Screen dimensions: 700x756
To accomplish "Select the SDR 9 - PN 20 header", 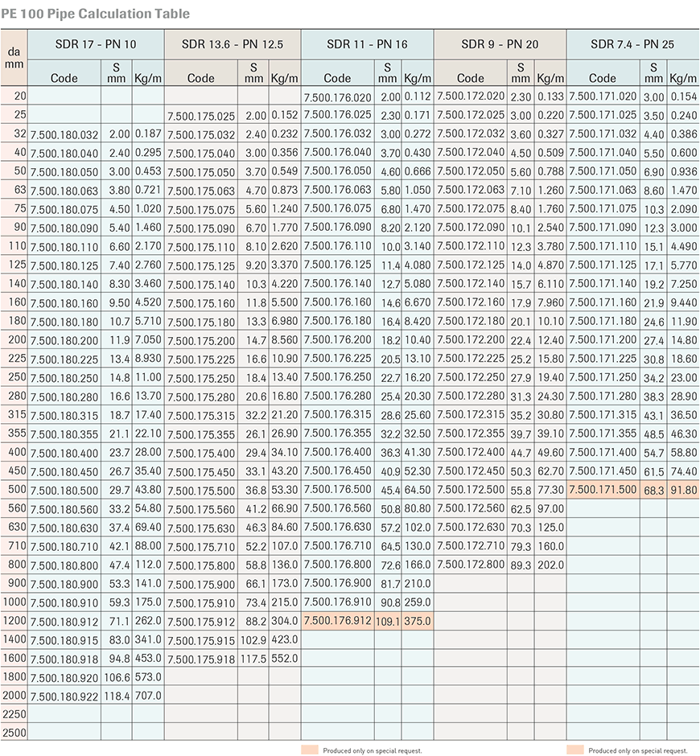I will pos(500,44).
